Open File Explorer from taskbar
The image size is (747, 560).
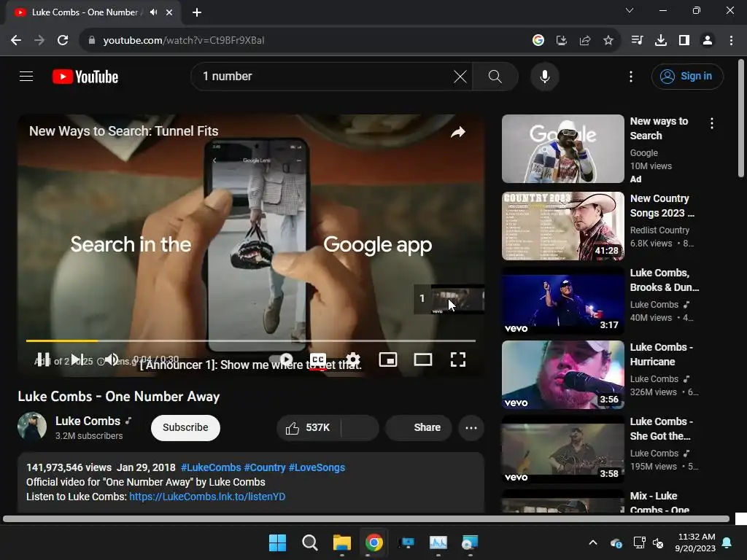341,542
